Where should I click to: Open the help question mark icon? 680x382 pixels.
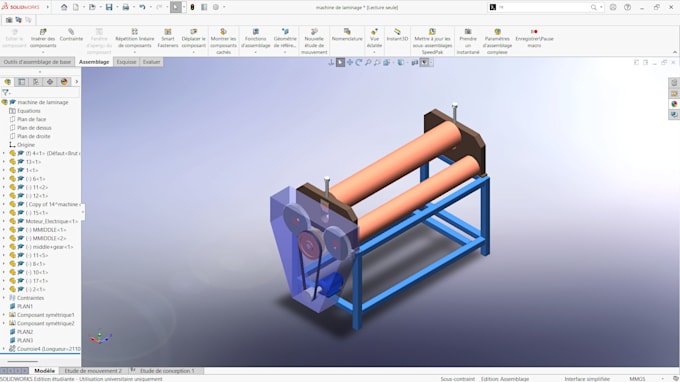coord(628,7)
